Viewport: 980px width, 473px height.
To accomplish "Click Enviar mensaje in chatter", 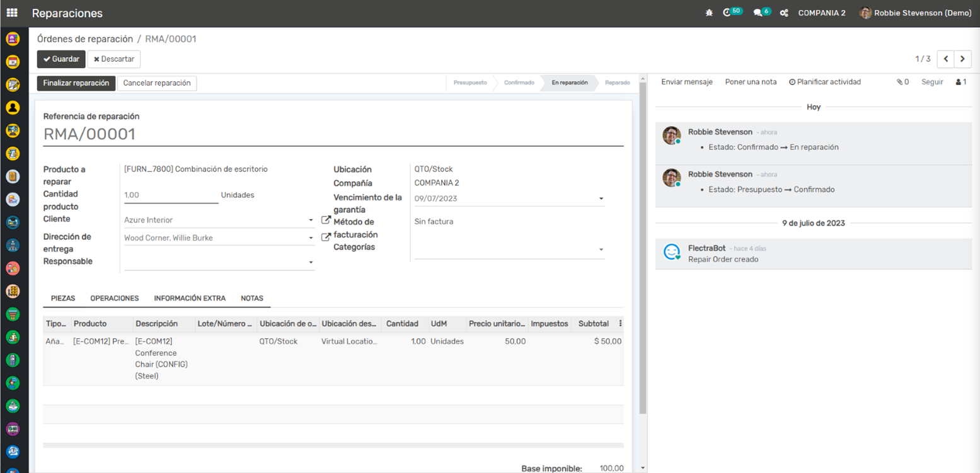I will click(687, 82).
